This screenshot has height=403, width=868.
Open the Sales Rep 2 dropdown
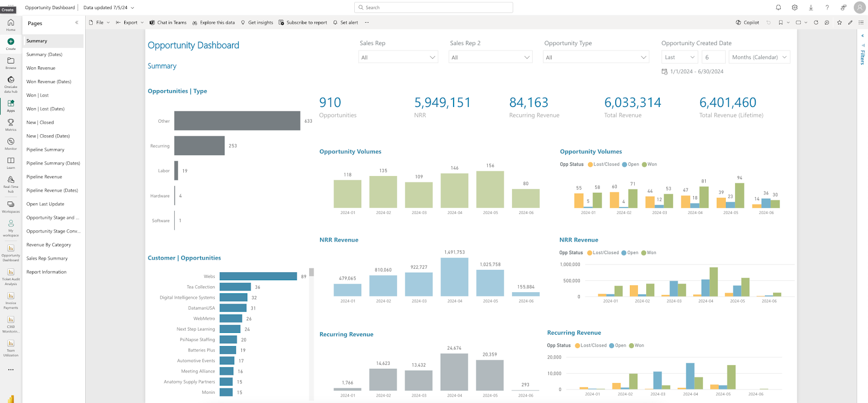coord(490,57)
